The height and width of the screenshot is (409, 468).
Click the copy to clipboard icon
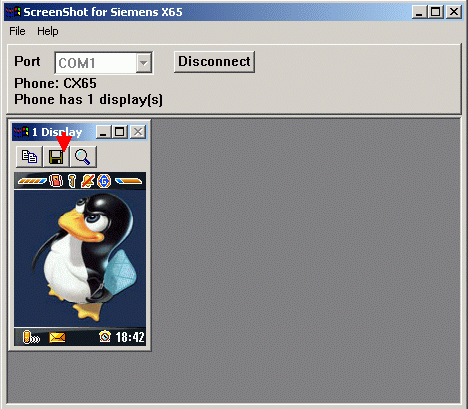[29, 156]
